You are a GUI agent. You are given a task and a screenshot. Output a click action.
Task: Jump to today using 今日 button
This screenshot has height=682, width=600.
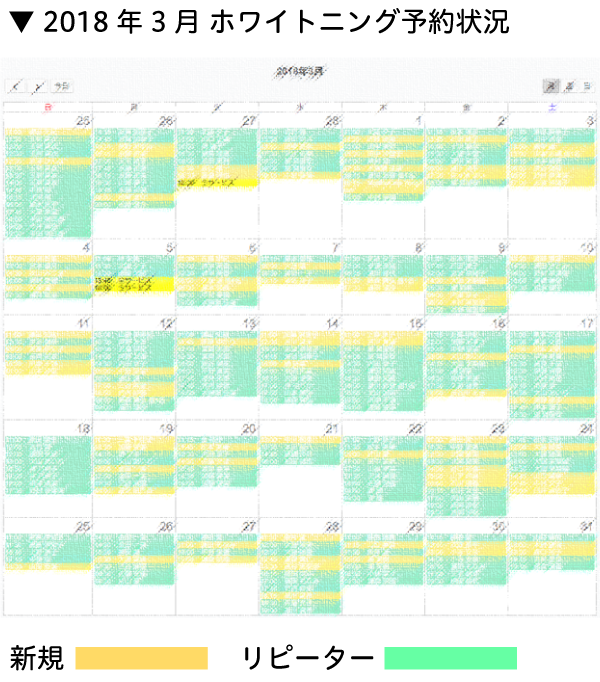pos(63,87)
